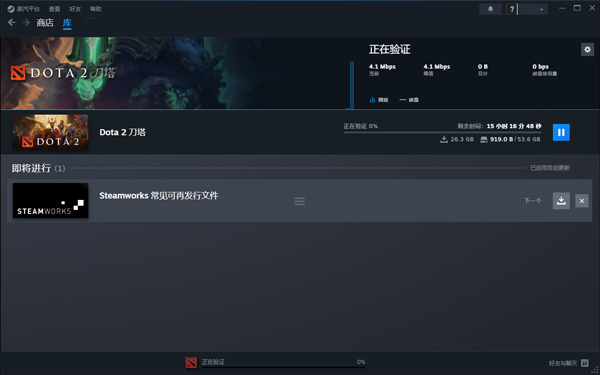The image size is (600, 375).
Task: Start downloading Steamworks redistributables now
Action: tap(561, 201)
